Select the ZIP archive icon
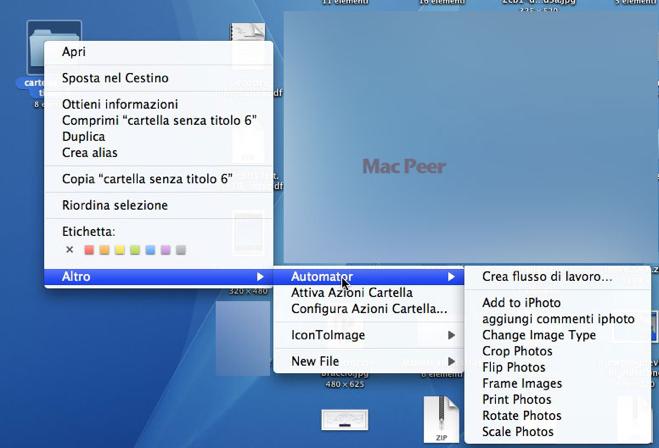659x448 pixels. tap(441, 419)
